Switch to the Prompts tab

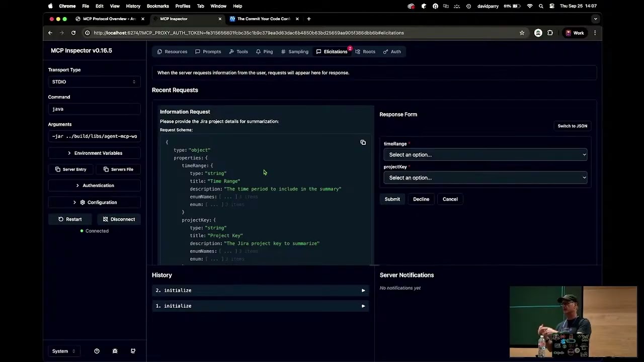(208, 51)
